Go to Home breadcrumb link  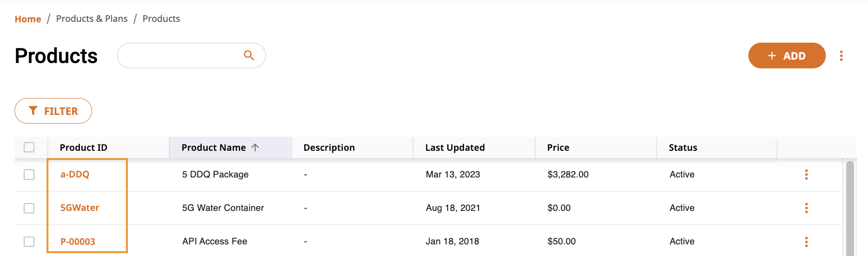[x=28, y=19]
